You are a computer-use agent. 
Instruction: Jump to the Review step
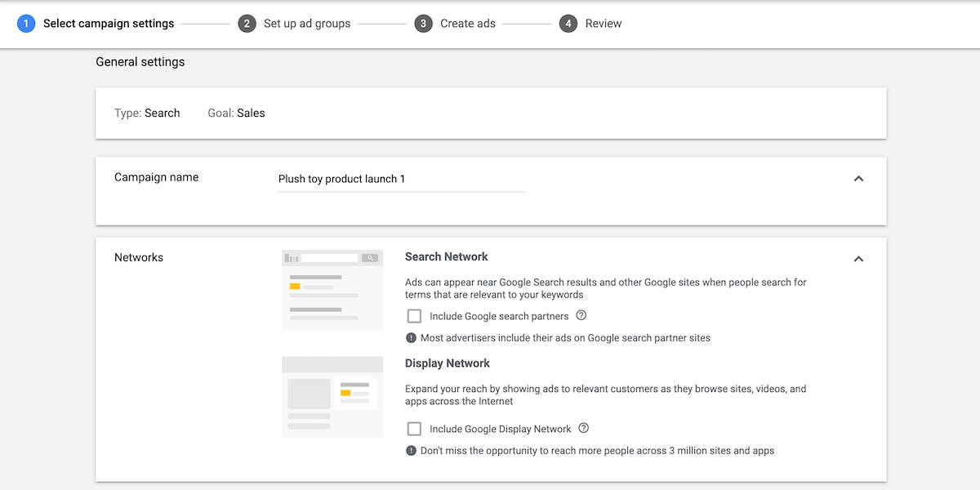tap(604, 24)
